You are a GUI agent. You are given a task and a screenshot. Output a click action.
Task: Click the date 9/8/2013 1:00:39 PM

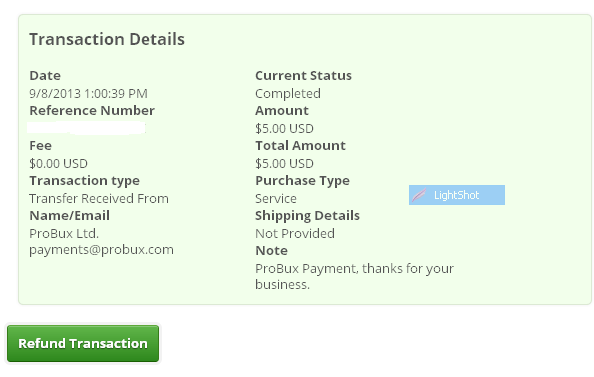tap(88, 94)
